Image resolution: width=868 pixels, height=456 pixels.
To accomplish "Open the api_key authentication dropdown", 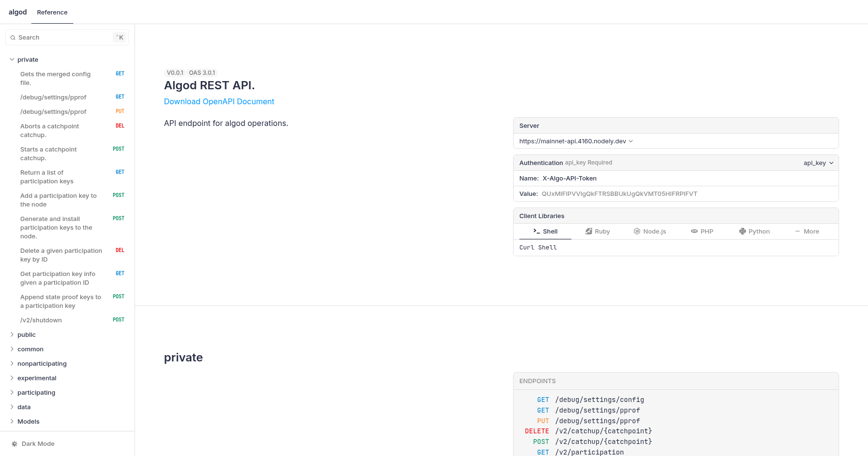I will point(818,163).
